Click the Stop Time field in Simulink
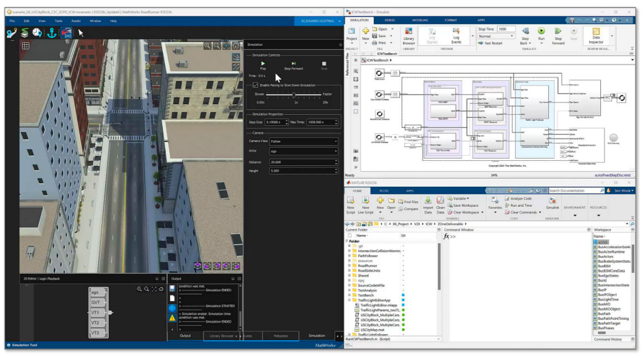The image size is (644, 358). (x=506, y=29)
